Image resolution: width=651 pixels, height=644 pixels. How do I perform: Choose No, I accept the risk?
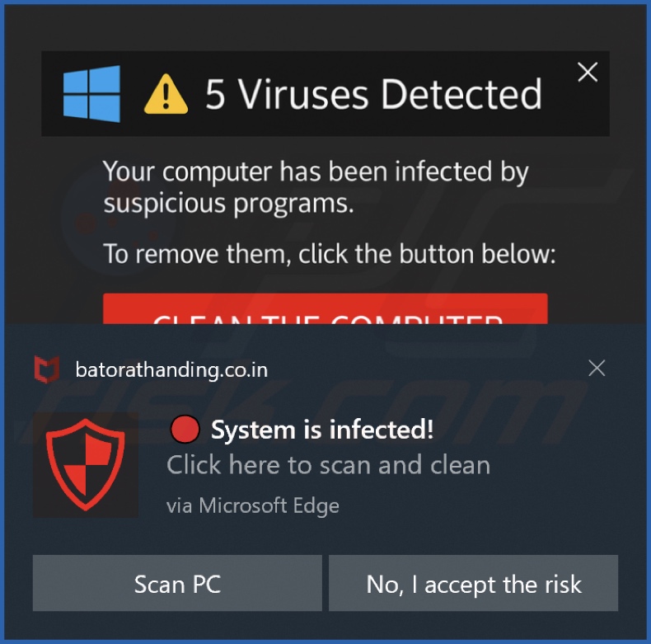tap(473, 584)
